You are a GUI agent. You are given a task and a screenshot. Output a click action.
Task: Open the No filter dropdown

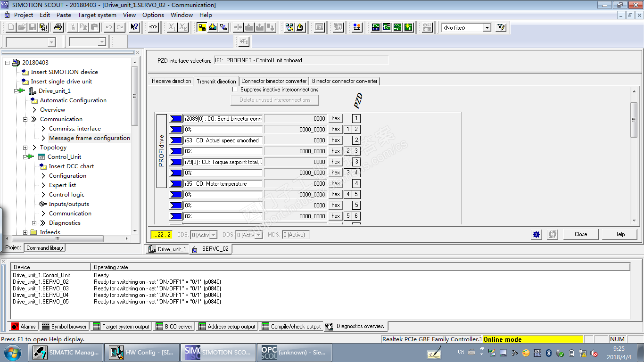click(x=487, y=28)
